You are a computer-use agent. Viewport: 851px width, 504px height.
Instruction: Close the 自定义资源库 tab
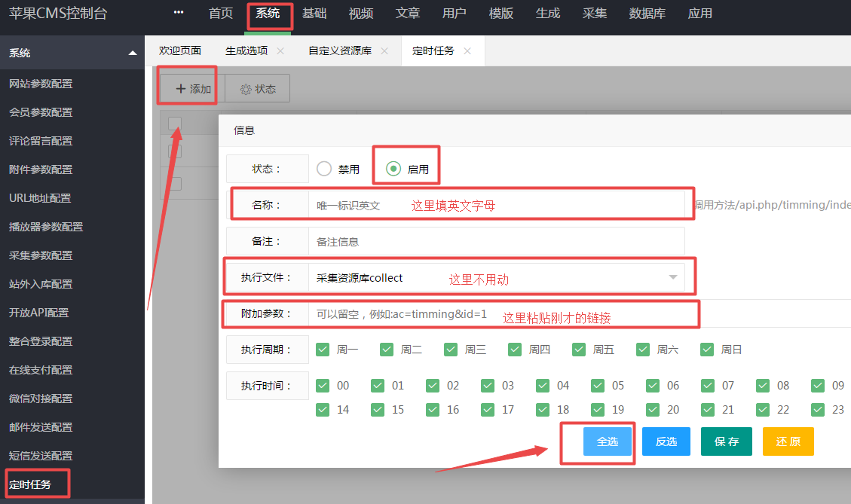pos(384,51)
